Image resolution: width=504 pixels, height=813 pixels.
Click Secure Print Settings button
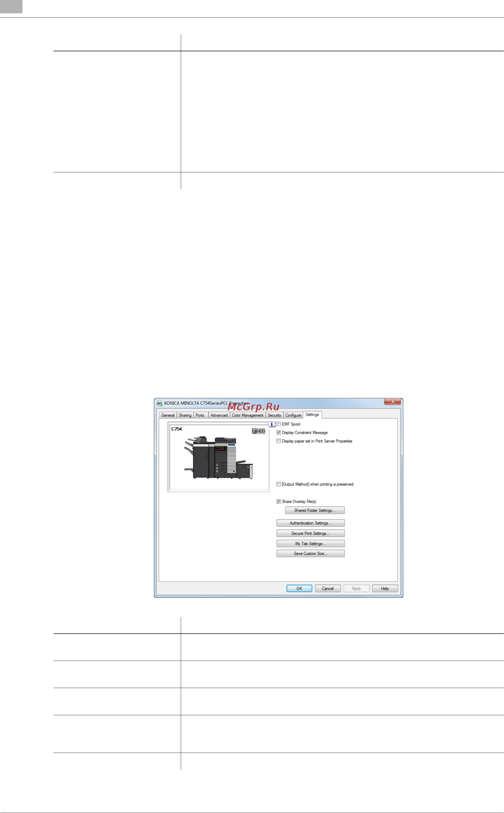tap(310, 533)
